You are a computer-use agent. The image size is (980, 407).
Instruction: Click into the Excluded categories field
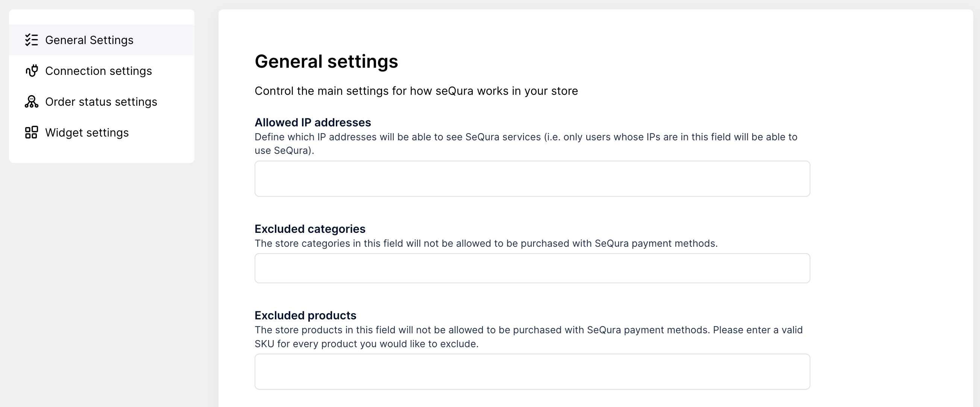(x=532, y=268)
